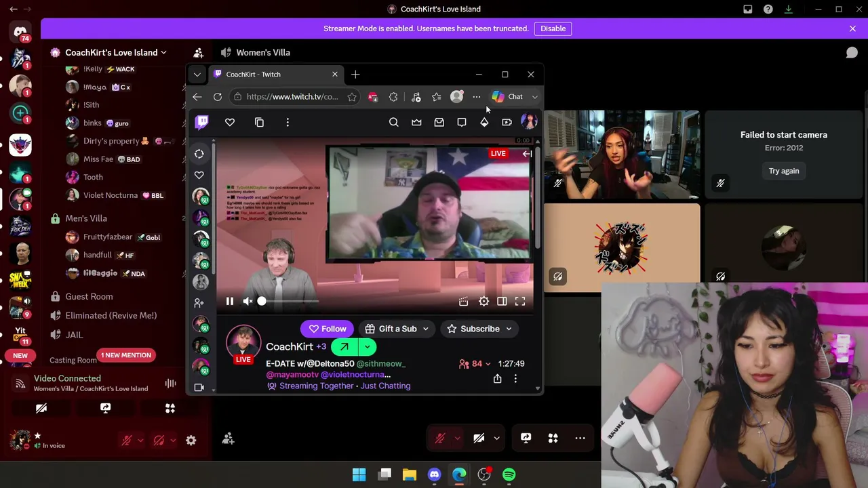This screenshot has height=488, width=868.
Task: Open Spotify from the taskbar
Action: [x=509, y=474]
